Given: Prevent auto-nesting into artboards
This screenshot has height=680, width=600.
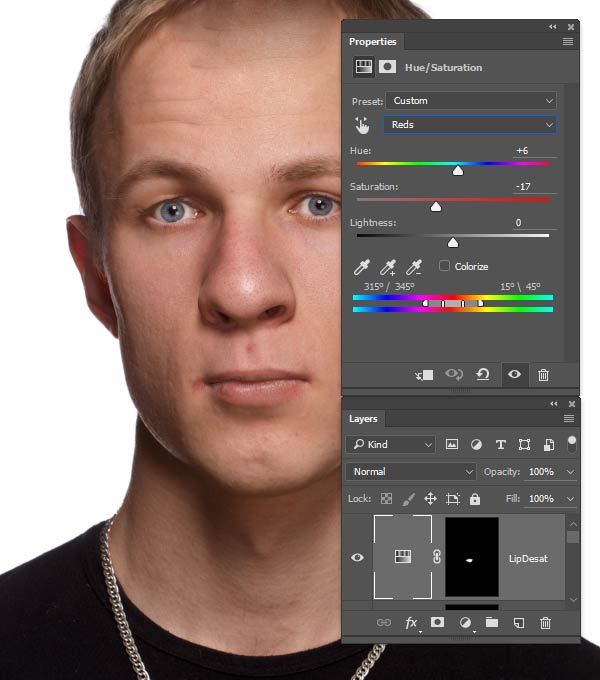Looking at the screenshot, I should pos(453,499).
